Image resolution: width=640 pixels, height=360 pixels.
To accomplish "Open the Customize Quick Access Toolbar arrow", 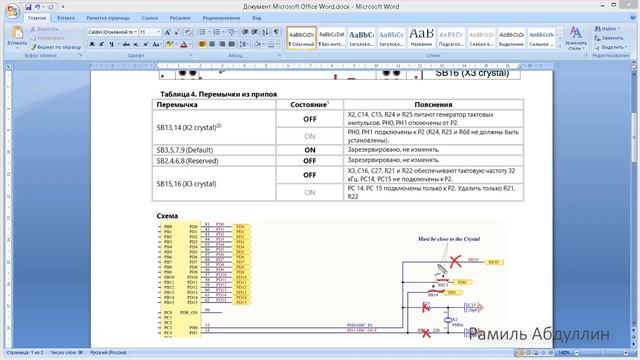I will click(x=63, y=7).
